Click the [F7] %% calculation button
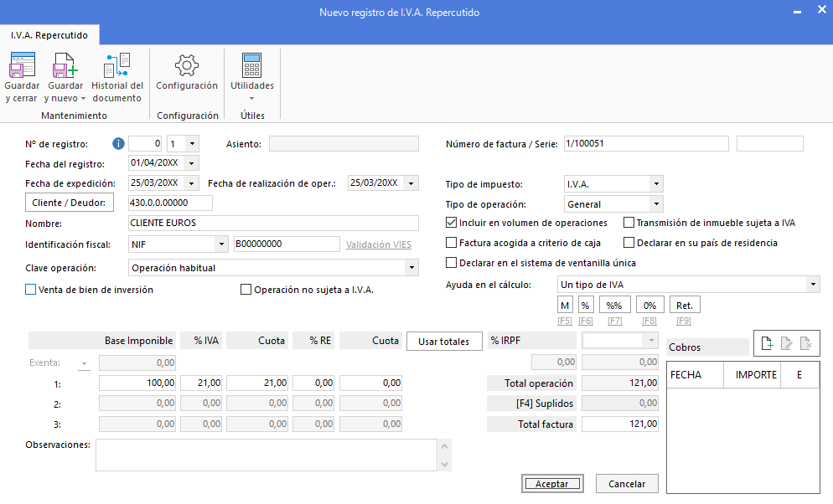Viewport: 833px width, 504px height. coord(614,306)
